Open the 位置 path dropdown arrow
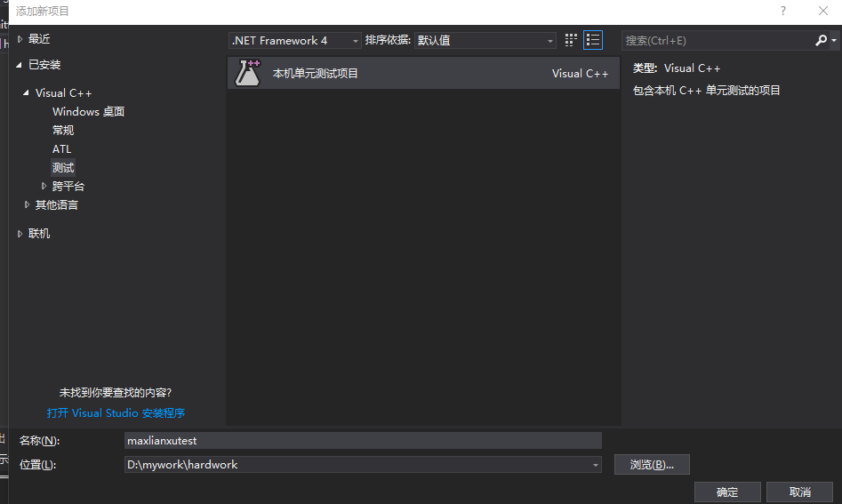The width and height of the screenshot is (842, 504). click(x=595, y=465)
